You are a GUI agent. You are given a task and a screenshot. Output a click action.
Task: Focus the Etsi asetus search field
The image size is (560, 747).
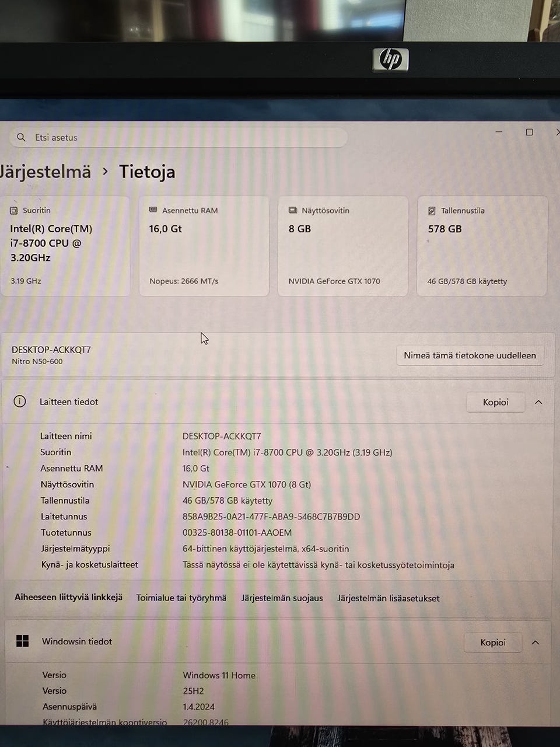click(x=178, y=138)
